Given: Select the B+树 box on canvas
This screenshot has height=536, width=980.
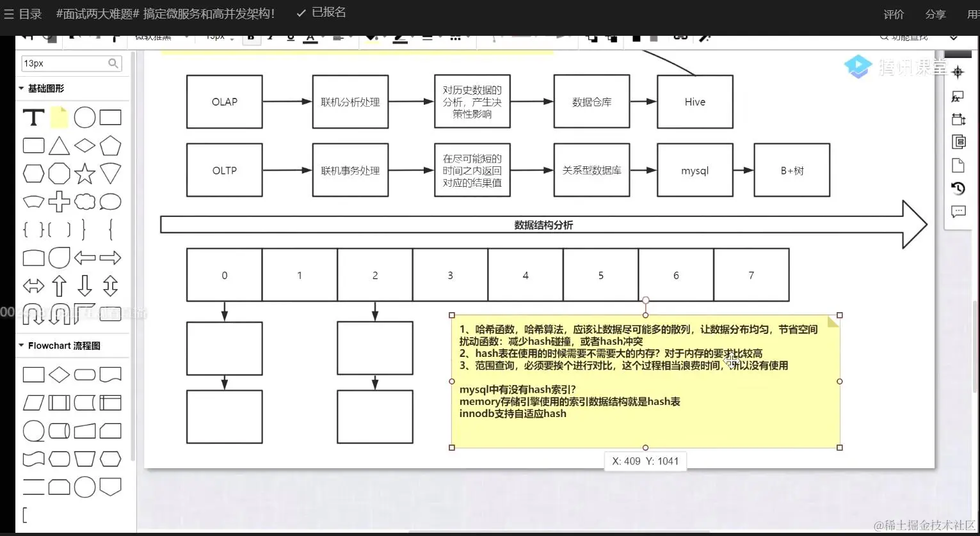Looking at the screenshot, I should (x=792, y=170).
